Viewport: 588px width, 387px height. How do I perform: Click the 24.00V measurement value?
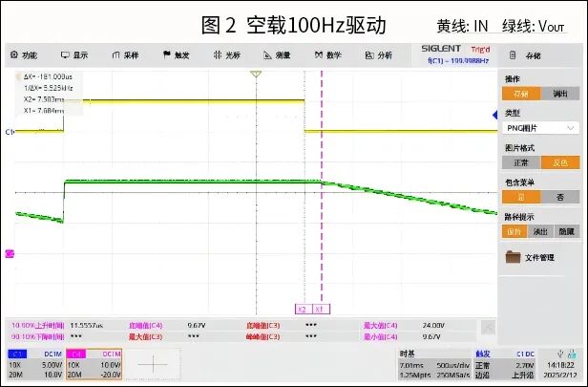coord(433,326)
